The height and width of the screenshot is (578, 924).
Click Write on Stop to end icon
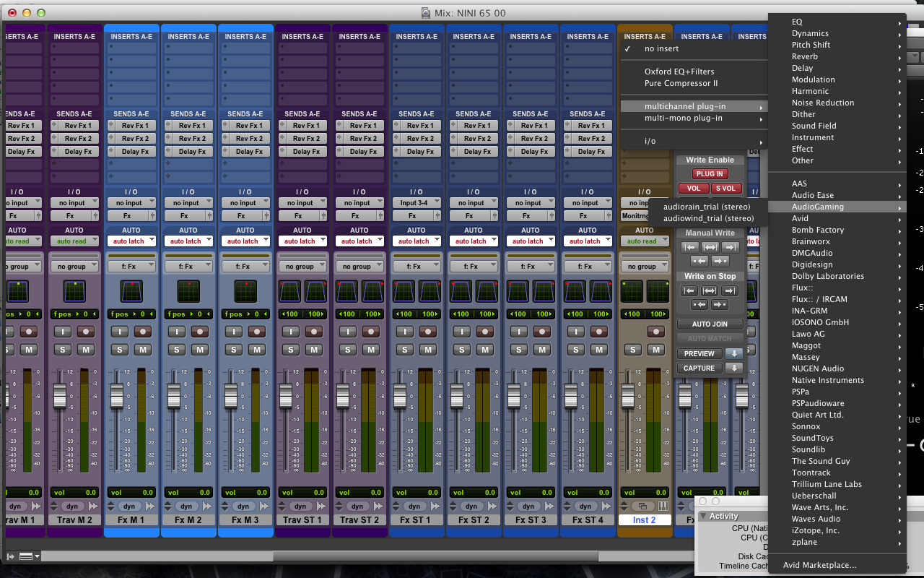click(730, 290)
